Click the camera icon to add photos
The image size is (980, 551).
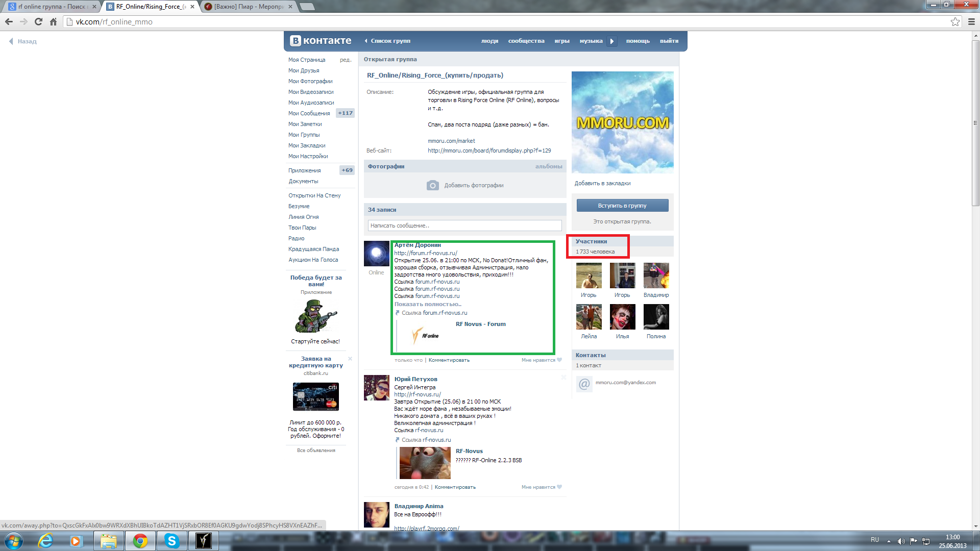tap(432, 185)
